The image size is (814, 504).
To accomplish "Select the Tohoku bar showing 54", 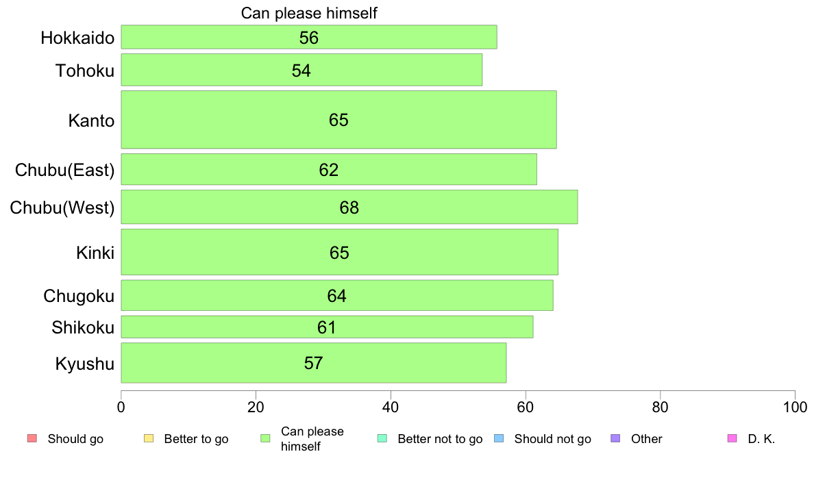I will tap(301, 70).
